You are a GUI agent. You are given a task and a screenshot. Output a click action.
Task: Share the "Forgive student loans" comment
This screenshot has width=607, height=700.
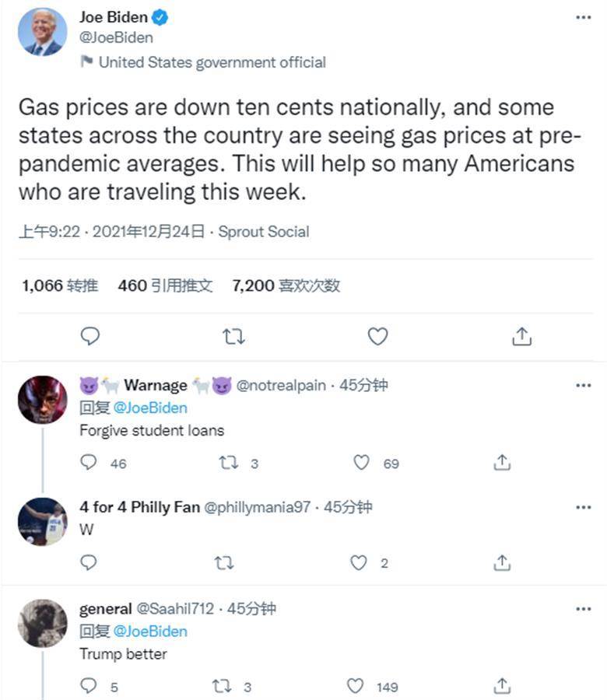(x=503, y=463)
